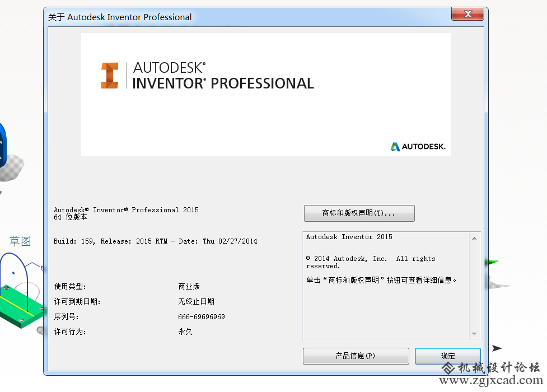
Task: Click the scroll up arrow in copyright box
Action: tap(474, 238)
